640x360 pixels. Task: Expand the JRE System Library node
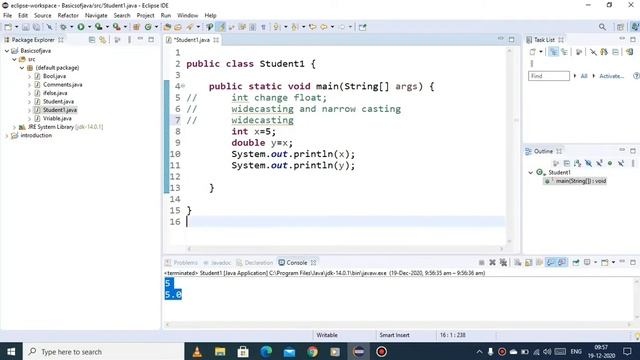pyautogui.click(x=14, y=127)
